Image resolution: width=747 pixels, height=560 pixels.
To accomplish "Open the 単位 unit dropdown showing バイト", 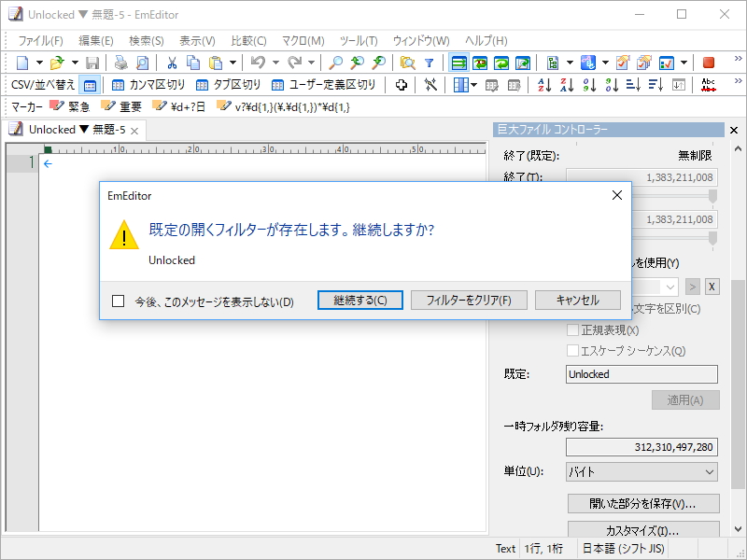I will pos(641,472).
